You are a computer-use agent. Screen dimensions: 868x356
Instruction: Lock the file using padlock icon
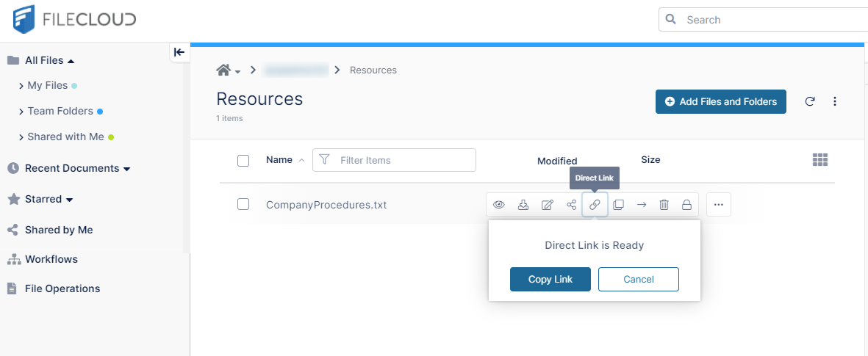686,205
